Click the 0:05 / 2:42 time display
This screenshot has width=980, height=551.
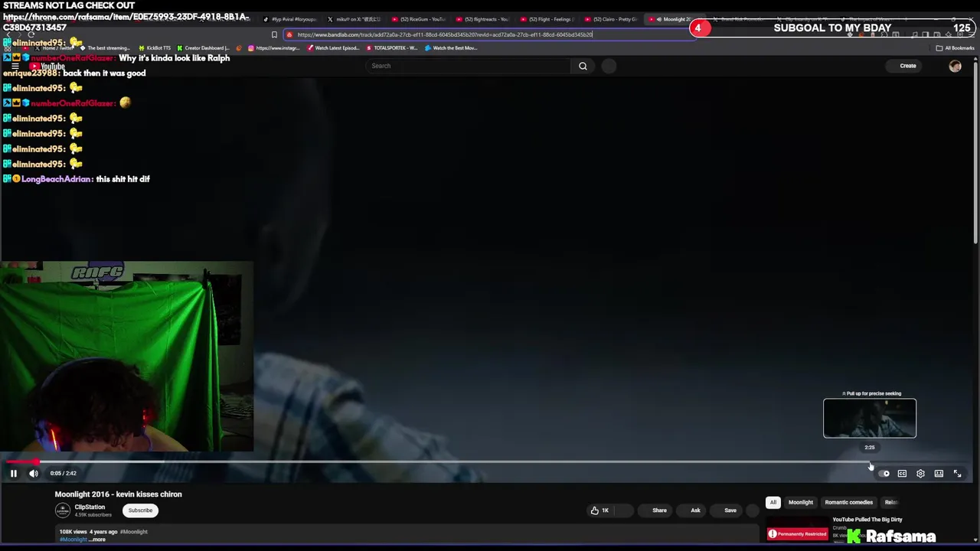63,474
